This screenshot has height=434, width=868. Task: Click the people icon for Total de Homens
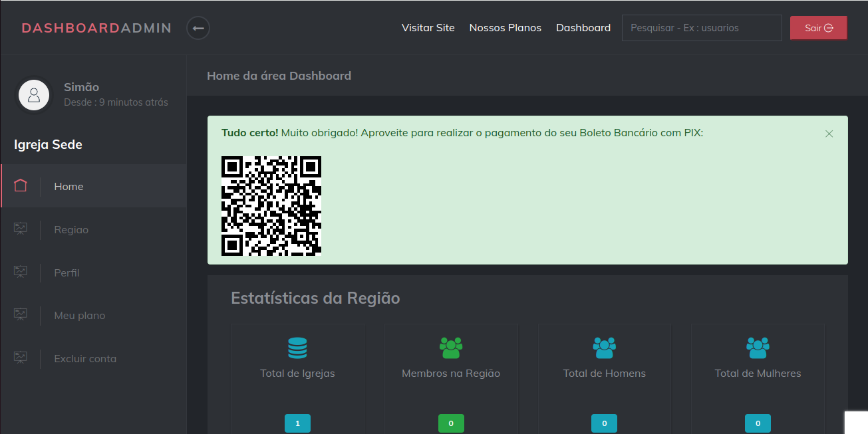click(604, 348)
